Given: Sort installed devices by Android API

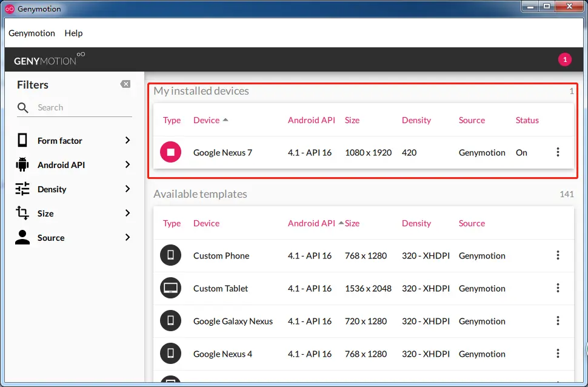Looking at the screenshot, I should point(311,120).
